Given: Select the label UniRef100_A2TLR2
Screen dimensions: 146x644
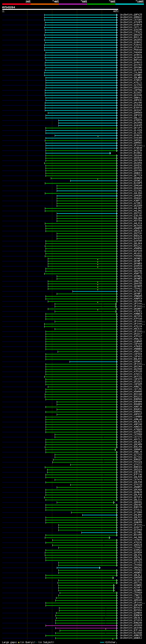Looking at the screenshot, I should coord(131,292).
